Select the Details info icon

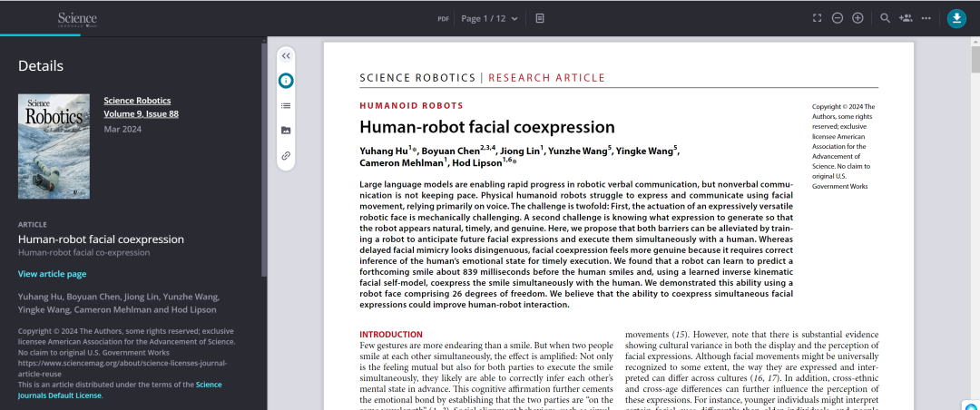[x=286, y=81]
